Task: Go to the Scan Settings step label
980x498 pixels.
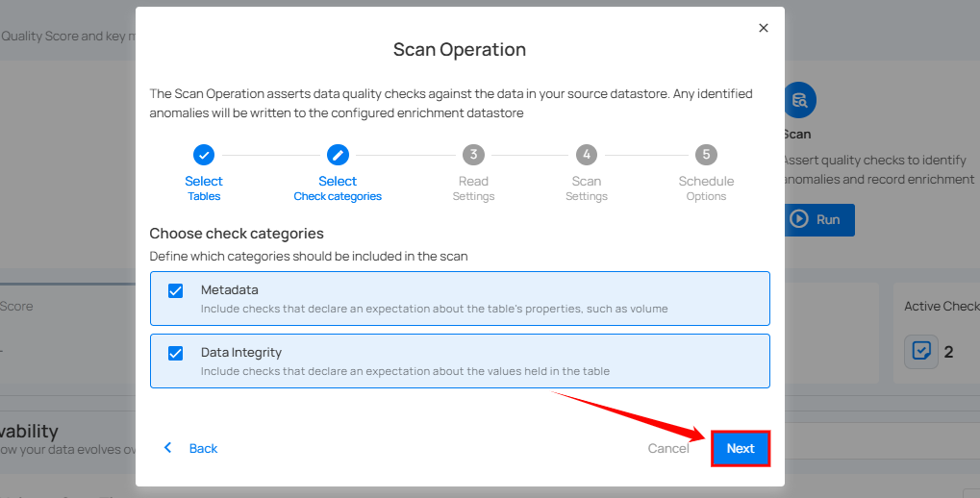Action: coord(587,188)
